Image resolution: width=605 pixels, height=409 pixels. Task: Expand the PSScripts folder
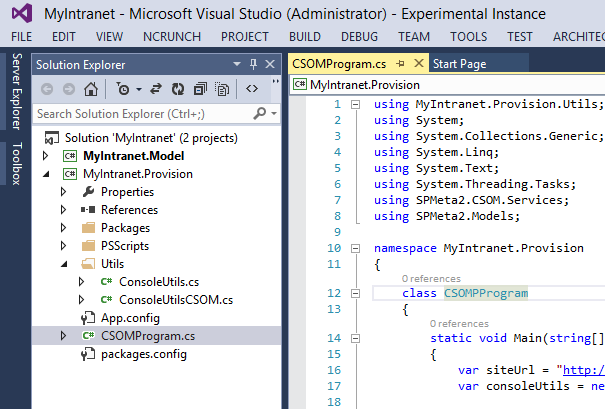click(x=63, y=246)
